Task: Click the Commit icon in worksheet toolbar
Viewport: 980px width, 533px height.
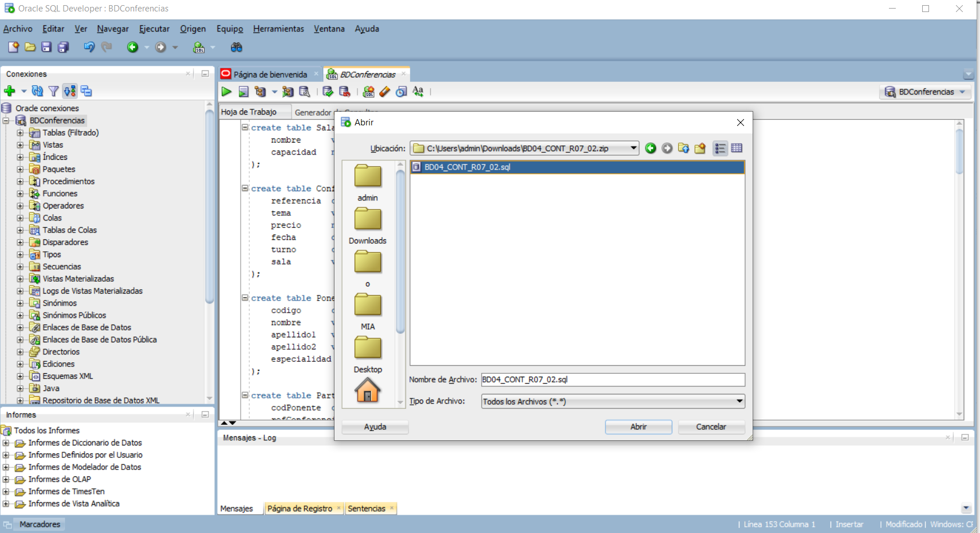Action: [328, 92]
